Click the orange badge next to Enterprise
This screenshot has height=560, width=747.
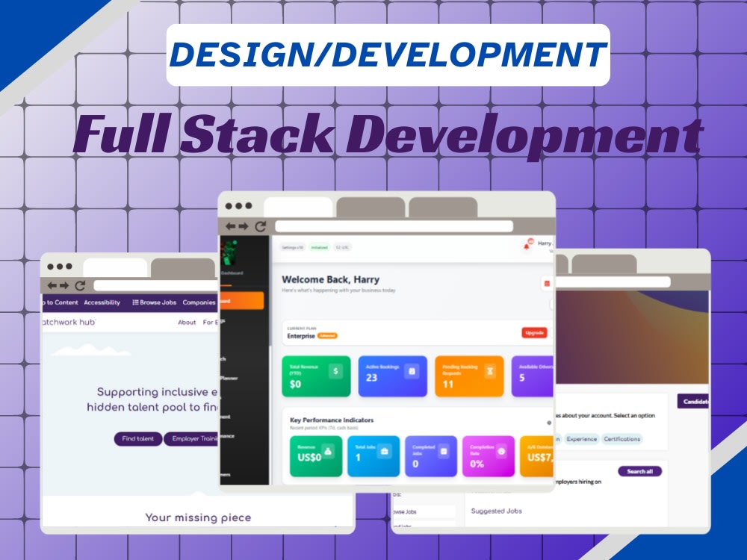tap(327, 336)
